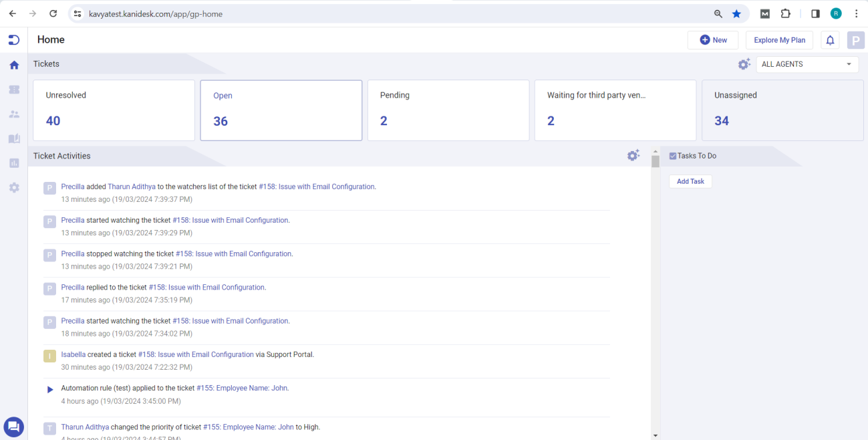Open the chat support widget bubble
Viewport: 868px width, 440px height.
(13, 427)
